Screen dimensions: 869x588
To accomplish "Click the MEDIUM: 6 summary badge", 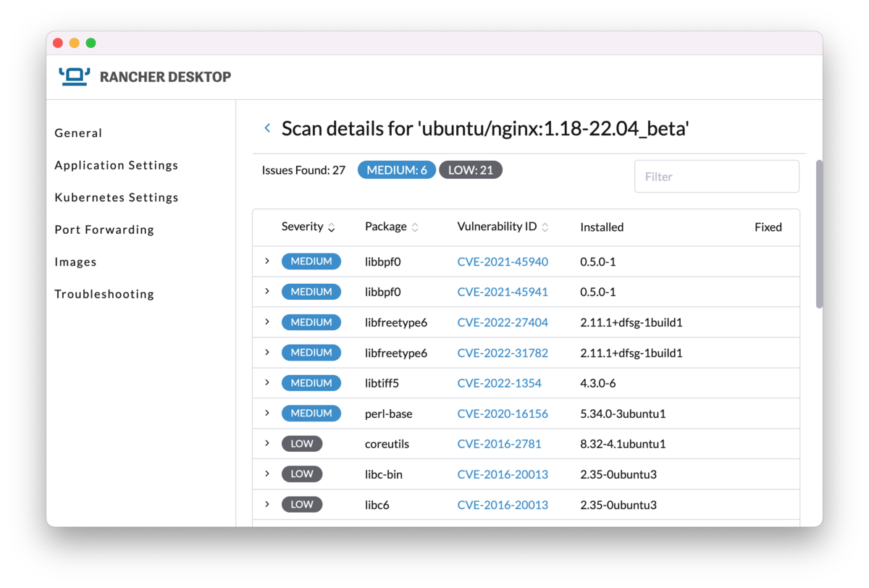I will (x=397, y=170).
